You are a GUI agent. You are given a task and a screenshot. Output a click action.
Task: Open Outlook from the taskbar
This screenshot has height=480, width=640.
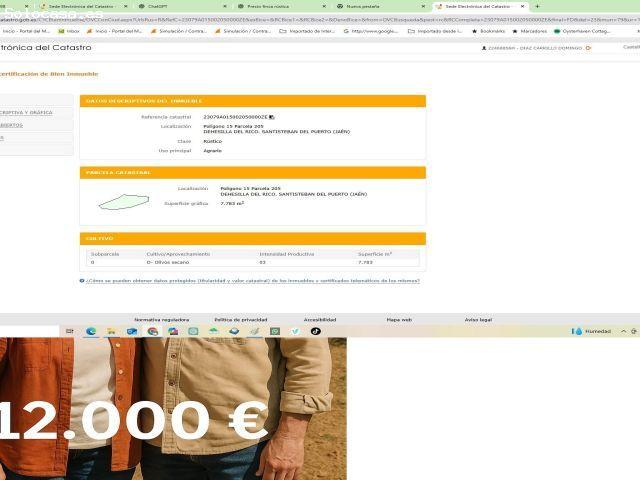click(x=132, y=331)
